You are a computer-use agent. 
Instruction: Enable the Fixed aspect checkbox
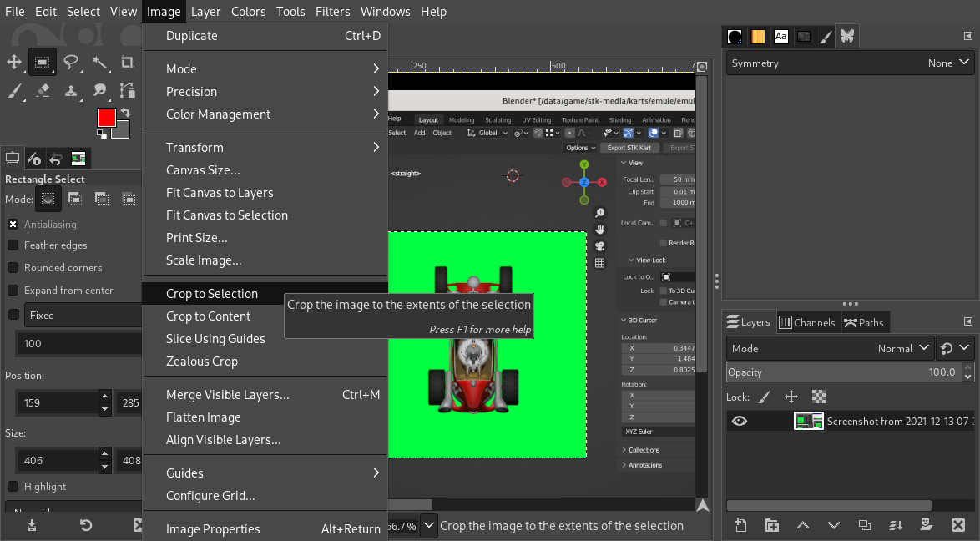[x=13, y=315]
